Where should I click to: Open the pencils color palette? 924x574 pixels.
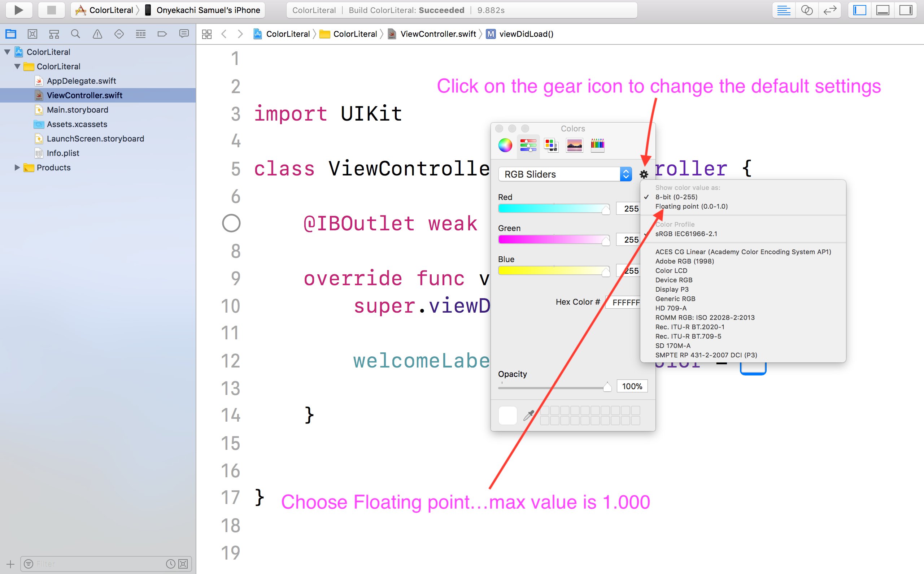pos(598,145)
